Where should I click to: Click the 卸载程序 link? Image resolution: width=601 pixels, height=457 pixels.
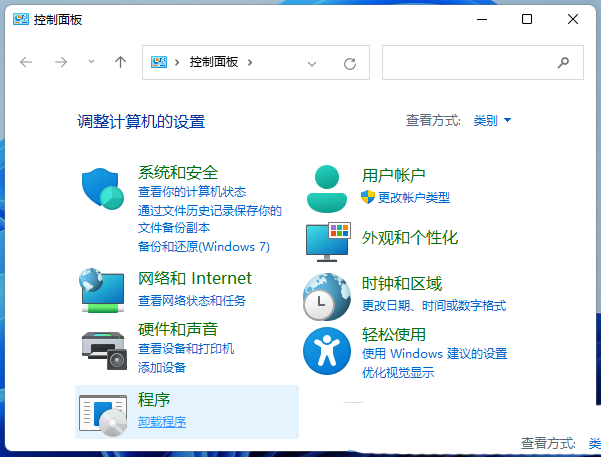pos(162,422)
